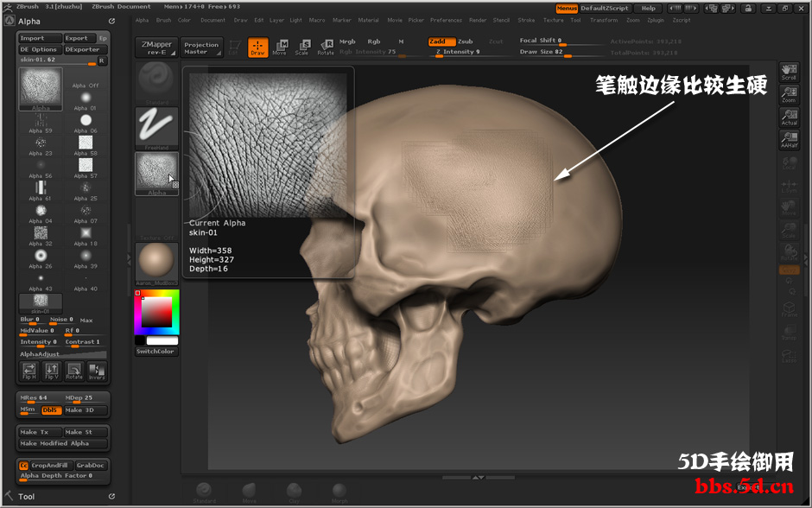Open the Stroke menu
Viewport: 812px width, 508px height.
coord(526,20)
